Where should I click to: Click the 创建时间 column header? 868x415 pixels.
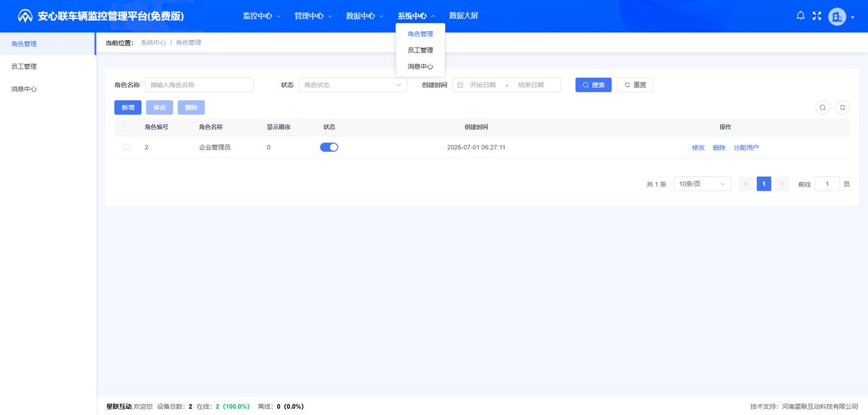476,127
